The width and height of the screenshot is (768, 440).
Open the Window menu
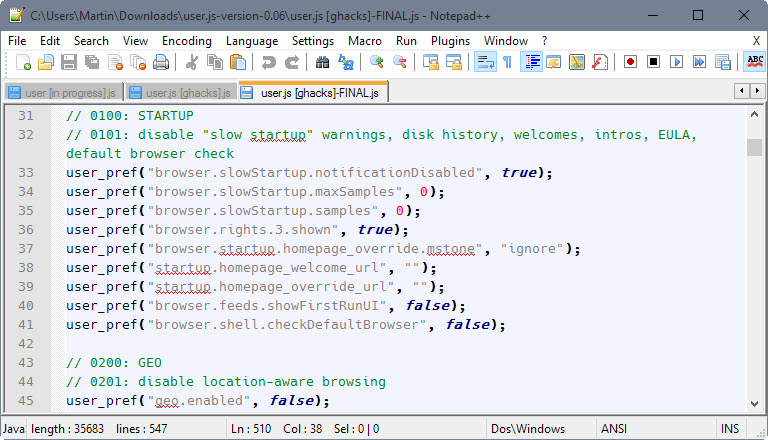[x=505, y=41]
